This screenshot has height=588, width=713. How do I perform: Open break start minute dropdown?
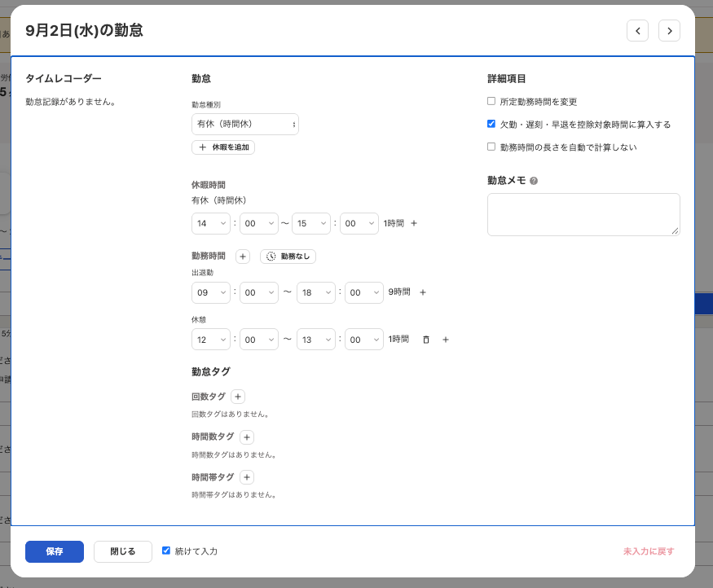pyautogui.click(x=259, y=340)
